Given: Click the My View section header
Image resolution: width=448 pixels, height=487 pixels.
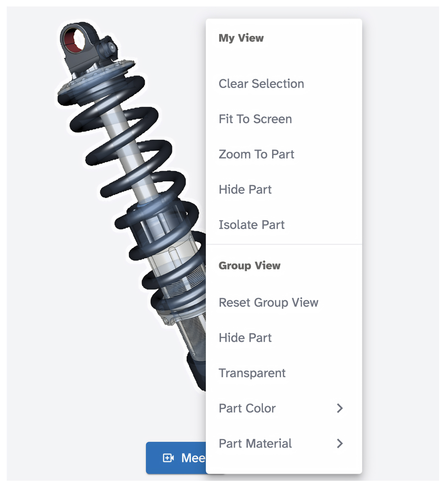Looking at the screenshot, I should tap(241, 38).
